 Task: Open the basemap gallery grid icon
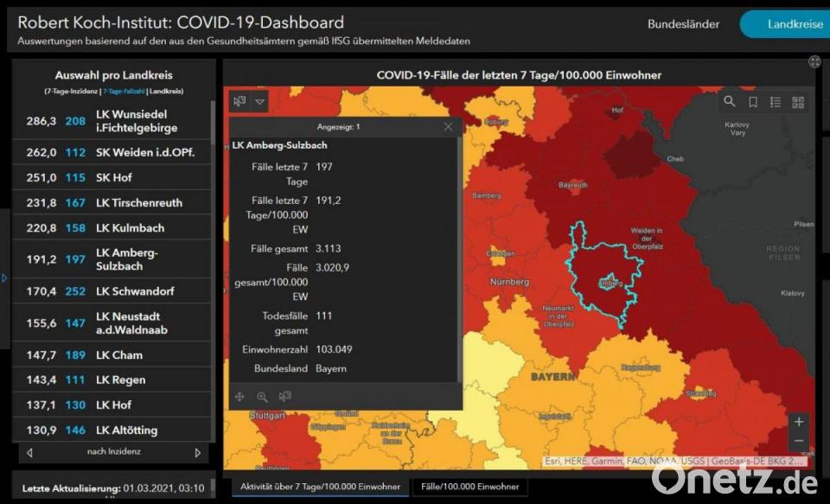tap(798, 102)
